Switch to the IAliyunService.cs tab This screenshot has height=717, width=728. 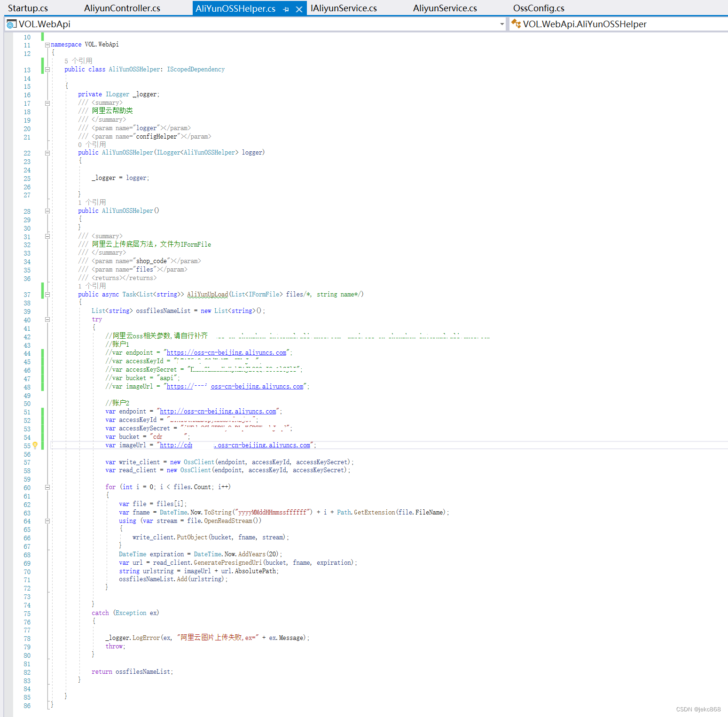(x=344, y=8)
